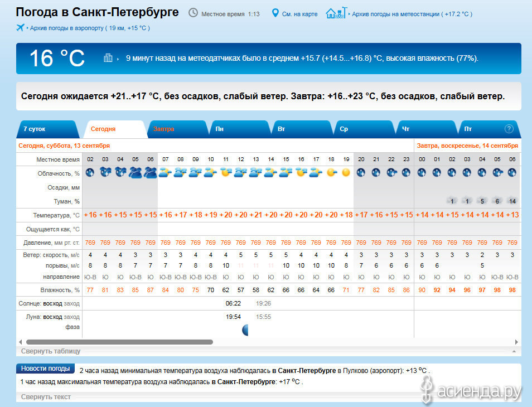Viewport: 532px width, 407px height.
Task: Click the scrollbar right arrow
Action: 516,342
